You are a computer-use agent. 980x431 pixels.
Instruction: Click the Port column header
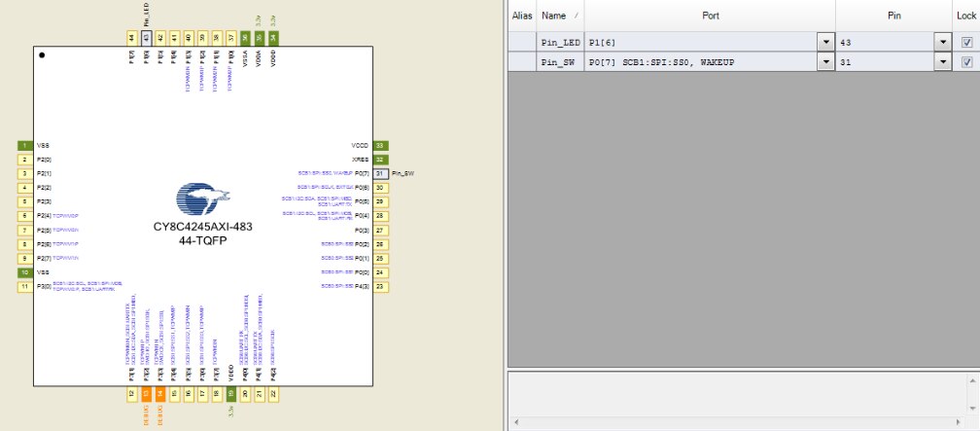click(x=710, y=16)
